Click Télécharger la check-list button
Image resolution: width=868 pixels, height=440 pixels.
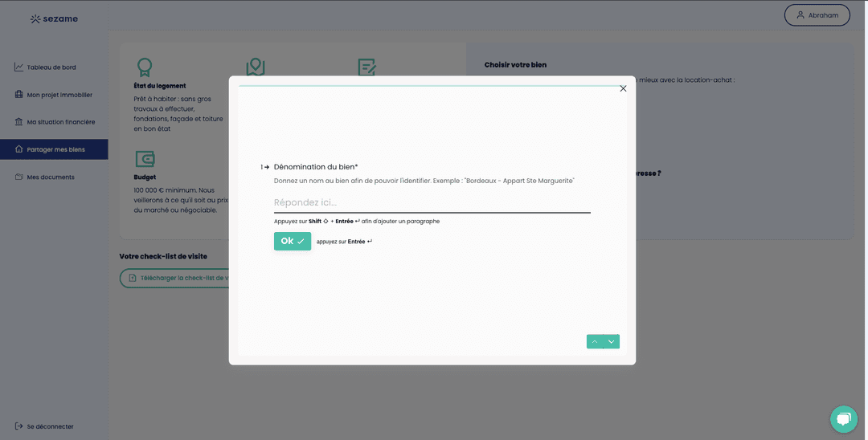pyautogui.click(x=175, y=278)
